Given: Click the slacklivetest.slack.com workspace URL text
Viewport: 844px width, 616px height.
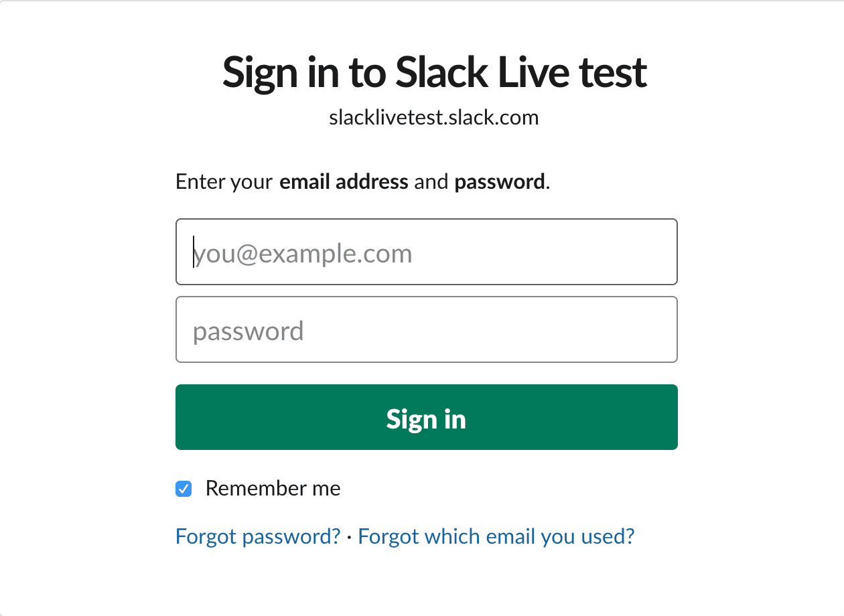Looking at the screenshot, I should 434,118.
